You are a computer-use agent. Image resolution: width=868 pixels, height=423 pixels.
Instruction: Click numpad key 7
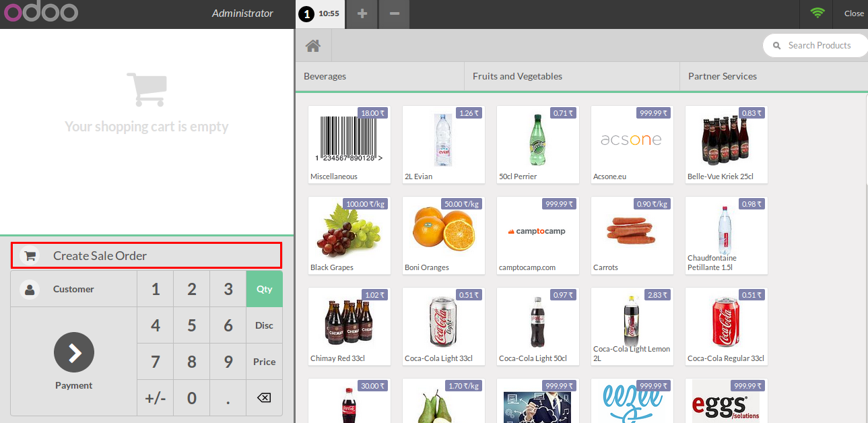[156, 362]
